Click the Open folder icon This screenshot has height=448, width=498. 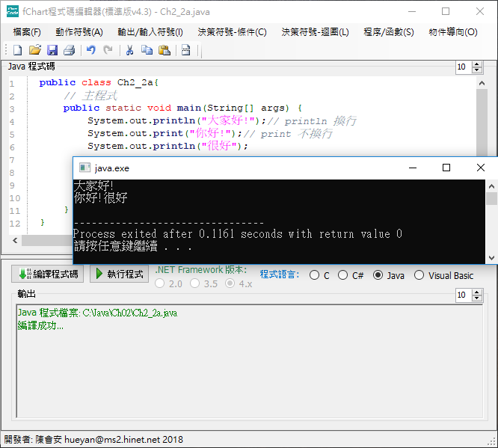(34, 50)
